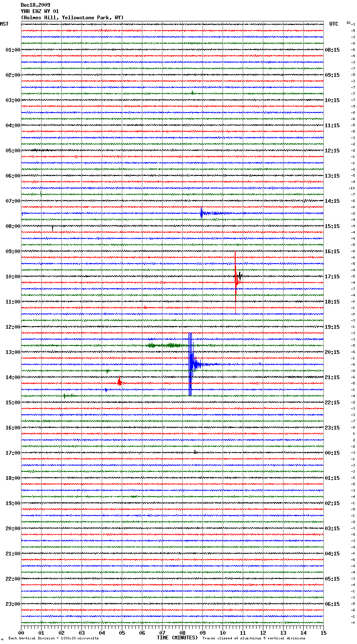
Task: Click minute tick label 15 on the time axis
Action: tap(323, 633)
